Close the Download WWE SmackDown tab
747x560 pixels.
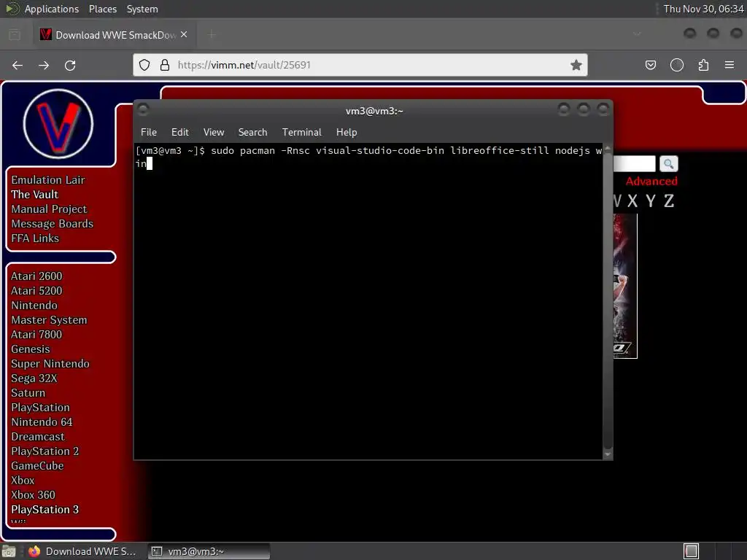coord(184,35)
